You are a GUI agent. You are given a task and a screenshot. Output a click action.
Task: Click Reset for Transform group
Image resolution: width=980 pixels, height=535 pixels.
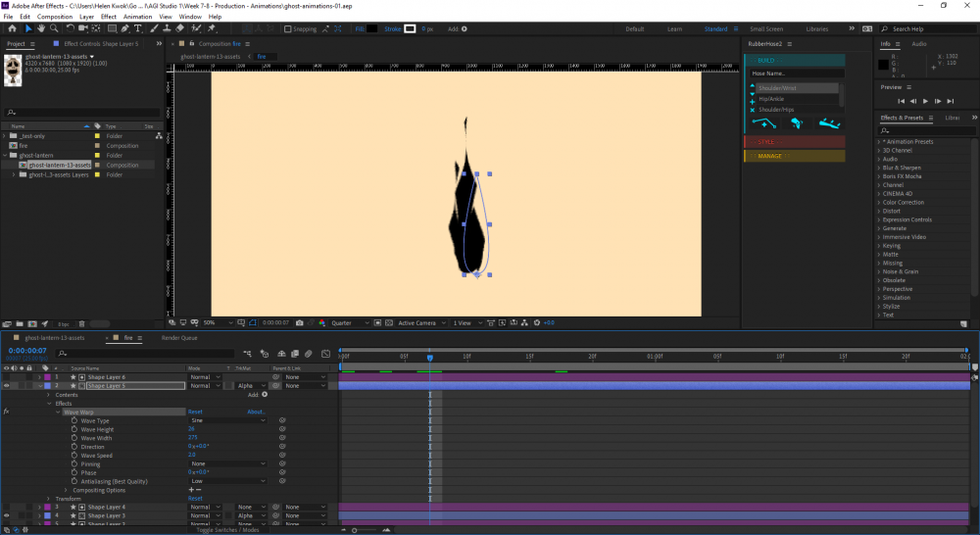click(x=195, y=499)
